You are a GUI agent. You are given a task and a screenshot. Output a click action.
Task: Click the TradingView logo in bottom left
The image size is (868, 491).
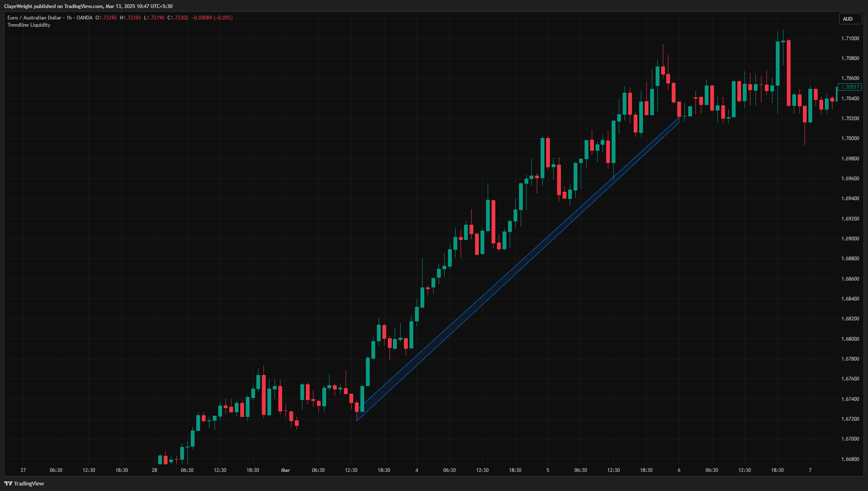click(9, 483)
